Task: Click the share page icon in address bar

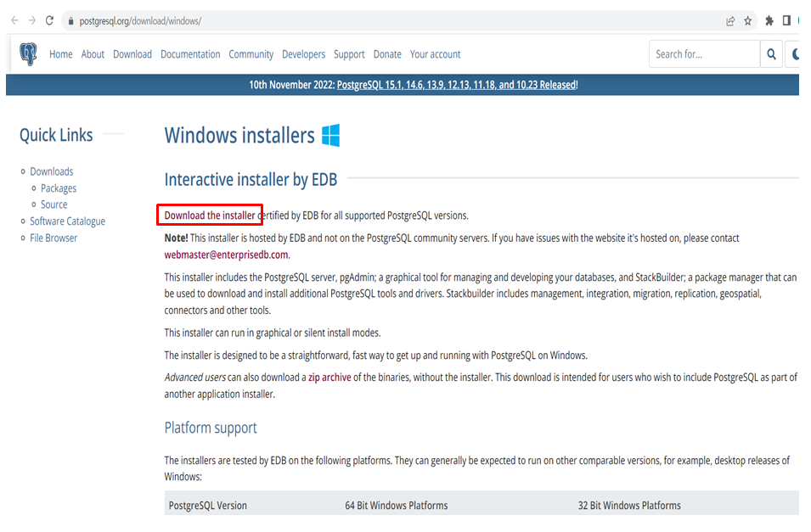Action: pos(730,21)
